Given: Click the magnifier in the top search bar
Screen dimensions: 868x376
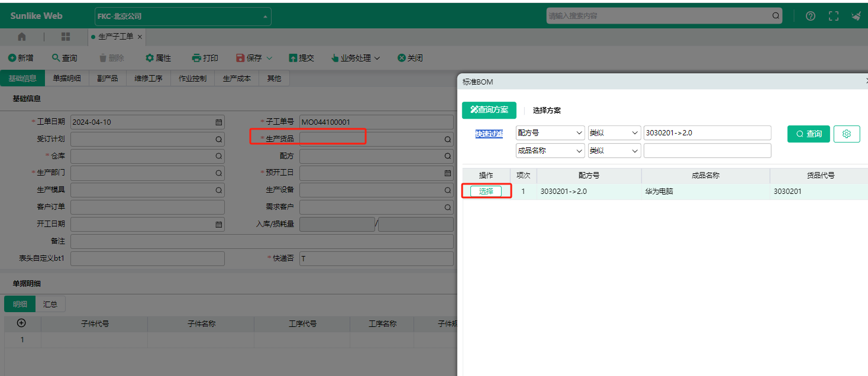Looking at the screenshot, I should 776,16.
